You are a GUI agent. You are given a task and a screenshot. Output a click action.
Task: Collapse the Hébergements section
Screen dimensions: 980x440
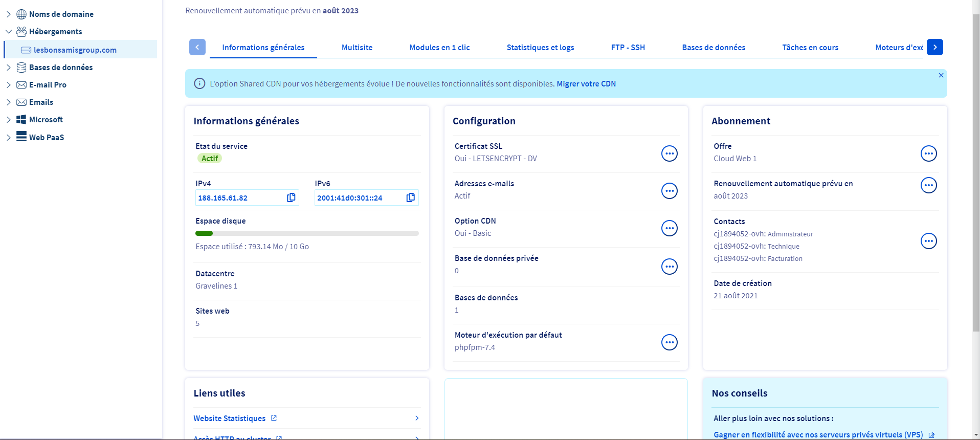(9, 32)
